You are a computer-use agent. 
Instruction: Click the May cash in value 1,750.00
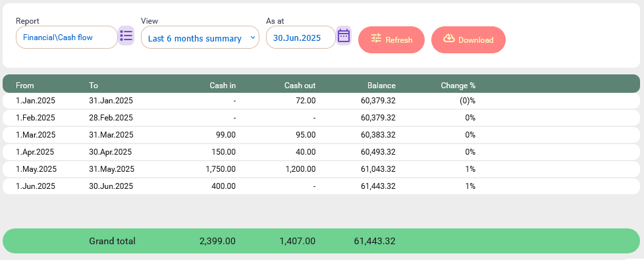pos(221,169)
